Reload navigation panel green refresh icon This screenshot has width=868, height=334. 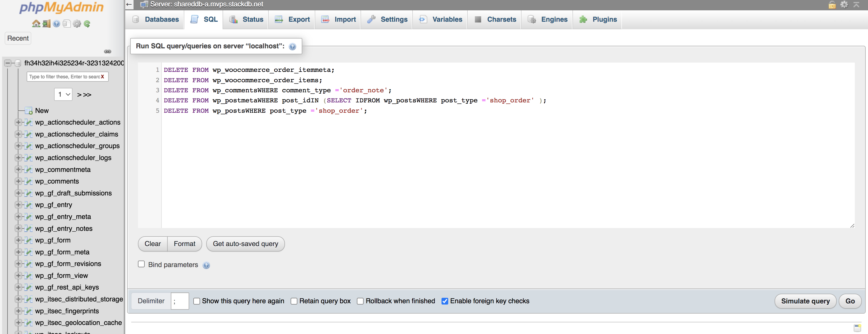pyautogui.click(x=87, y=24)
